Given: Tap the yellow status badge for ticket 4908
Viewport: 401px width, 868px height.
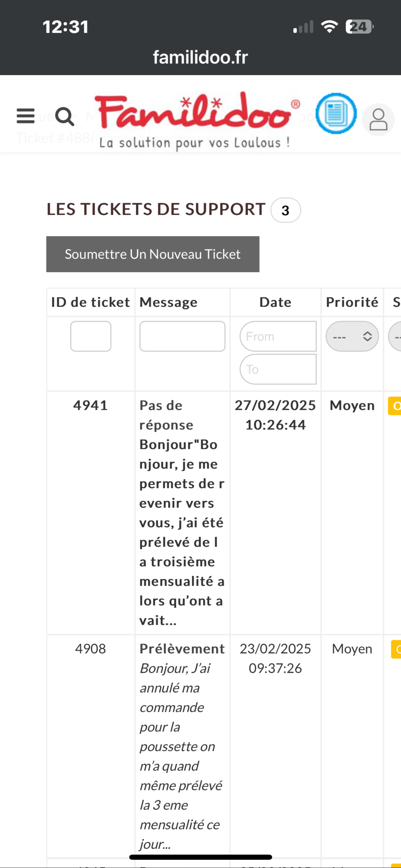Looking at the screenshot, I should (x=396, y=649).
